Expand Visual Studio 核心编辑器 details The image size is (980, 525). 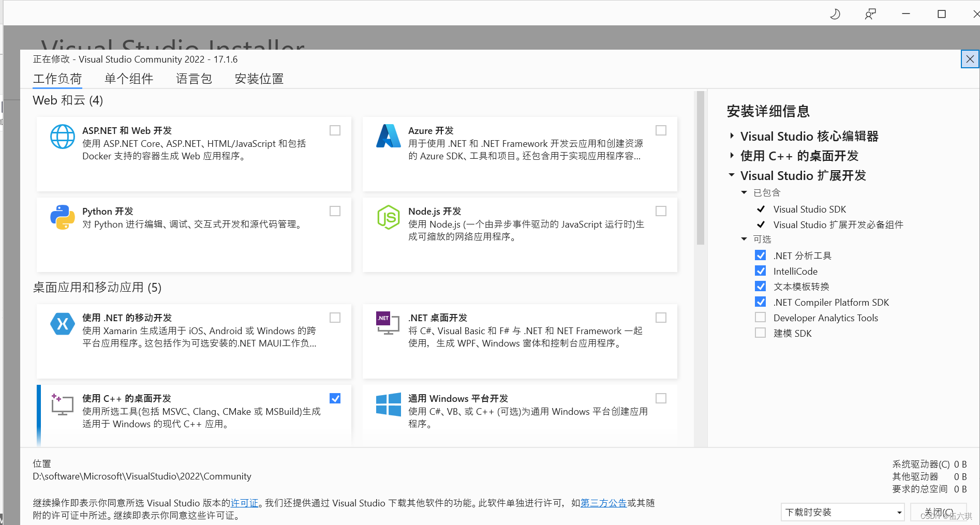point(732,136)
